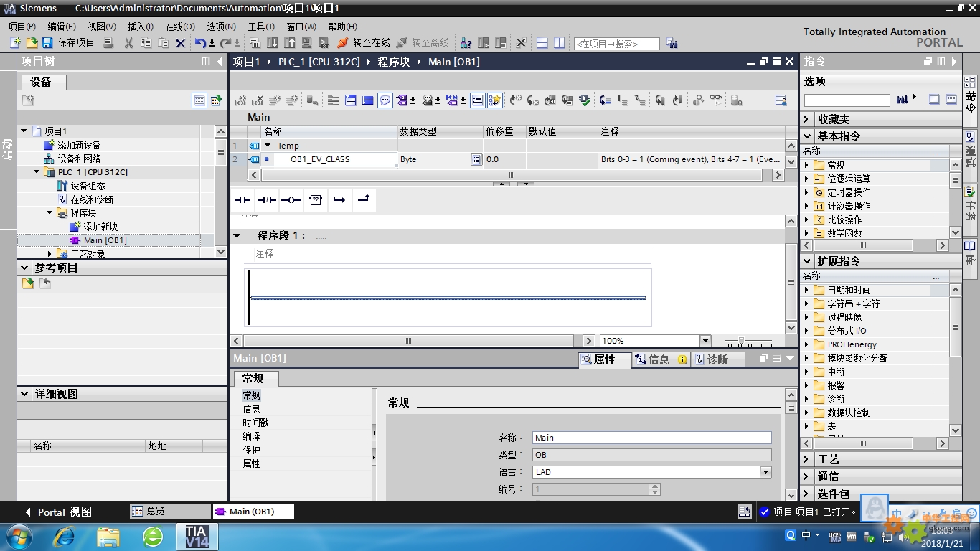Click split editor vertically icon

point(559,43)
